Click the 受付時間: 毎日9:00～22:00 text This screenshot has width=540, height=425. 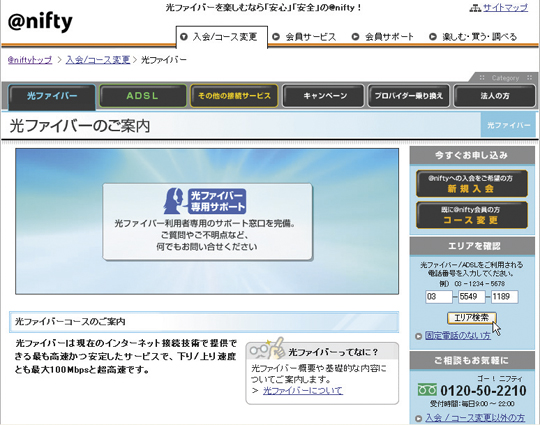point(472,404)
